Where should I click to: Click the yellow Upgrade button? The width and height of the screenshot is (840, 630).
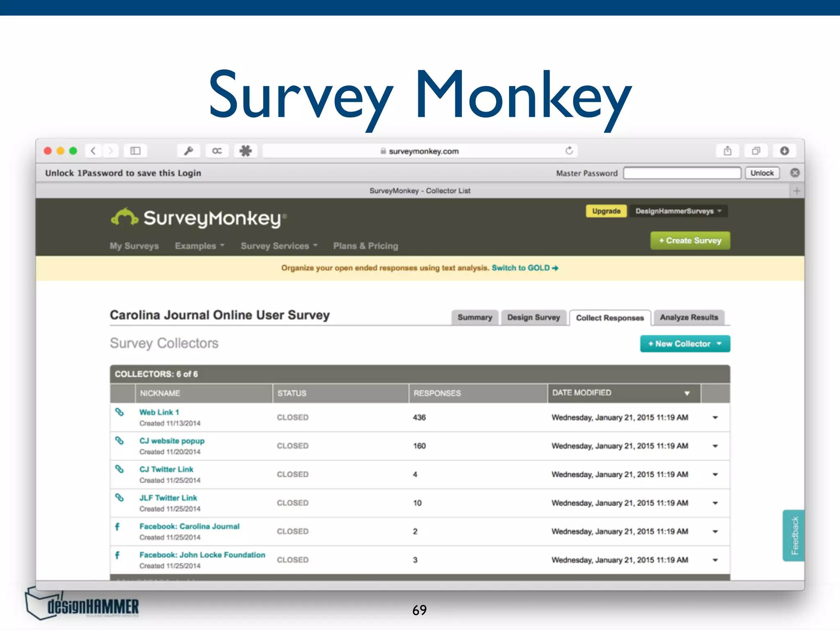click(606, 211)
